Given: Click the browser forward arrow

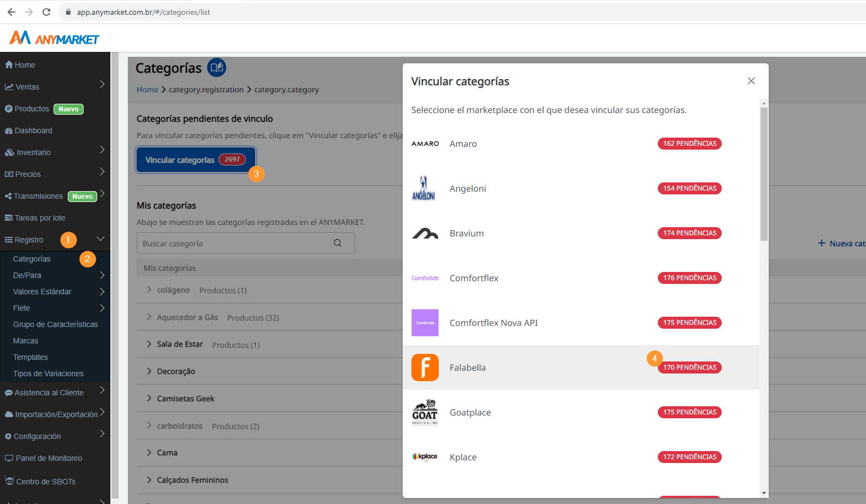Looking at the screenshot, I should [29, 12].
